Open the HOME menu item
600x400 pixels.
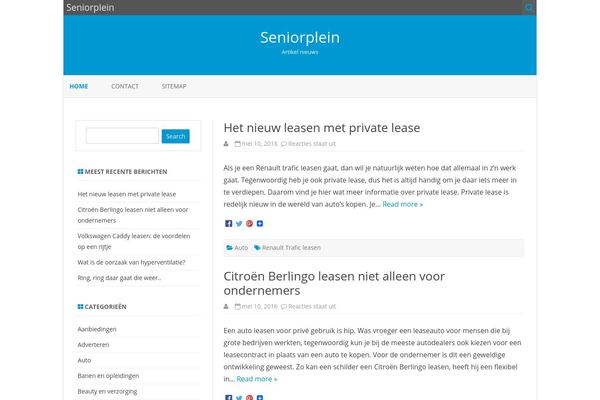(79, 87)
